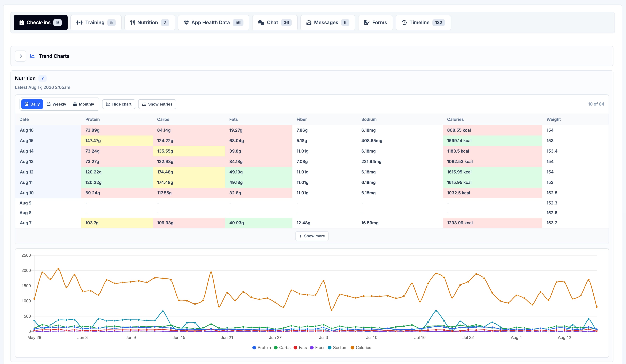The width and height of the screenshot is (626, 364).
Task: Open the Nutrition tab
Action: 150,23
